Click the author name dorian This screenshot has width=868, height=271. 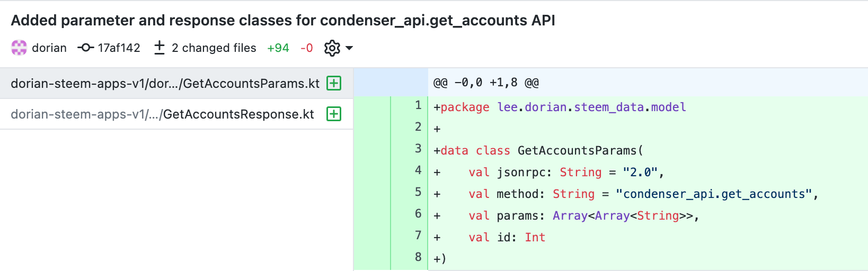49,48
